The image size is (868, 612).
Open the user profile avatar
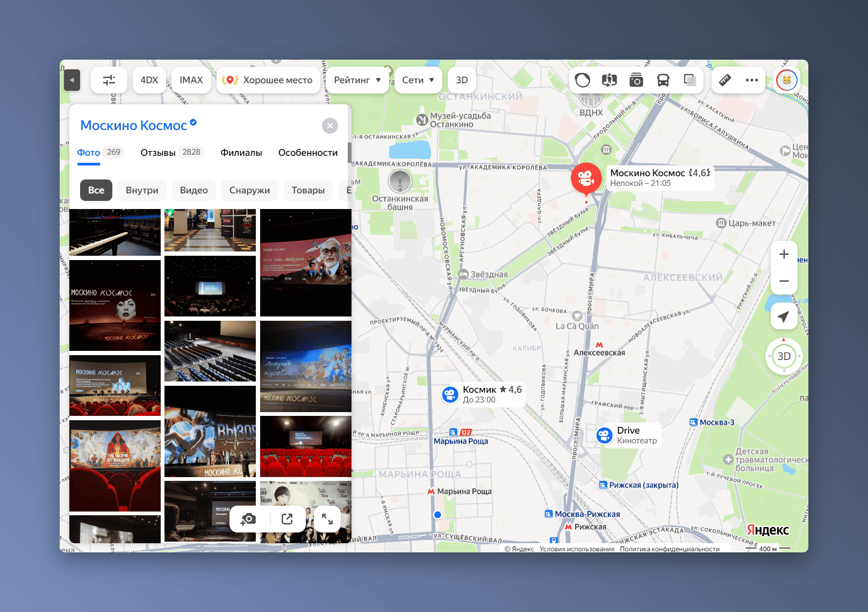point(787,81)
